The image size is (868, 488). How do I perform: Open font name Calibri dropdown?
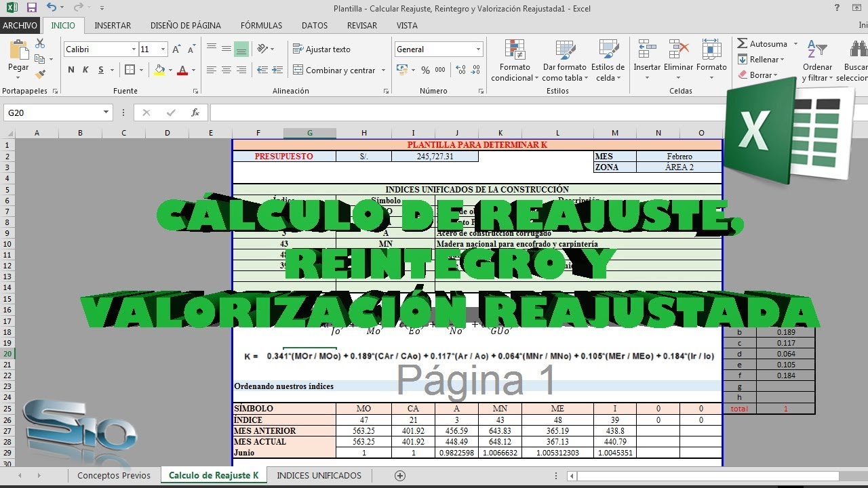tap(134, 49)
